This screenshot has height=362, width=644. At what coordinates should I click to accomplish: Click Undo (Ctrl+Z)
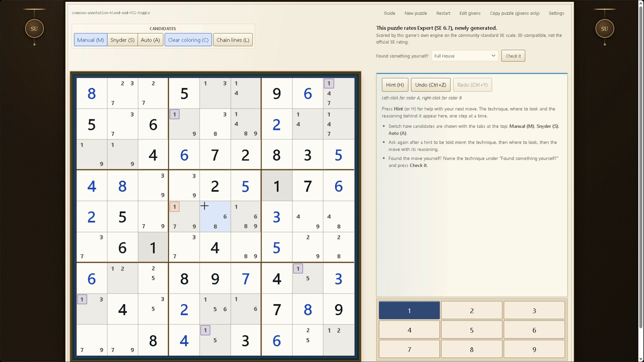(x=431, y=85)
